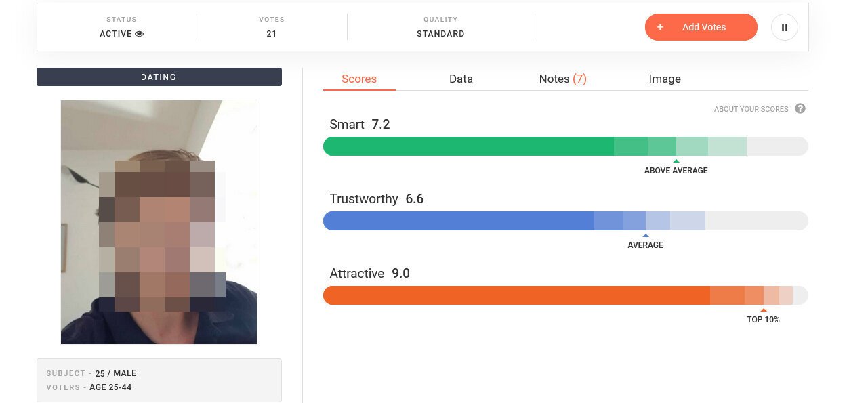
Task: Switch to the Scores tab
Action: pos(359,79)
